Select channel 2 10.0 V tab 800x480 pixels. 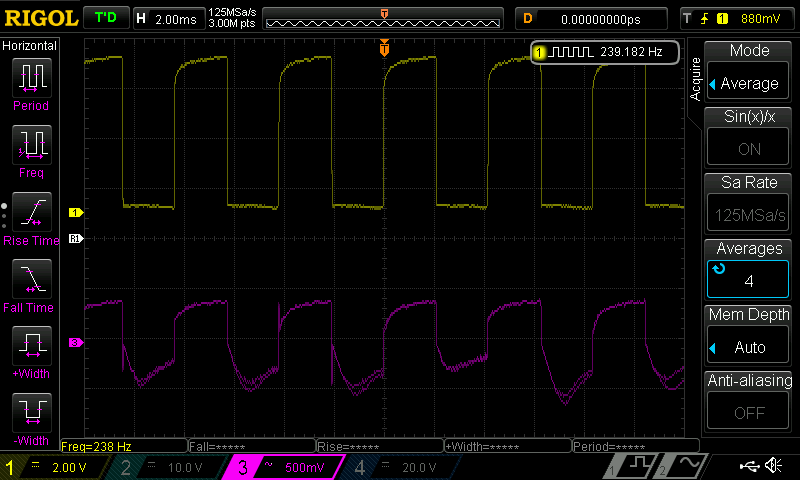point(164,467)
